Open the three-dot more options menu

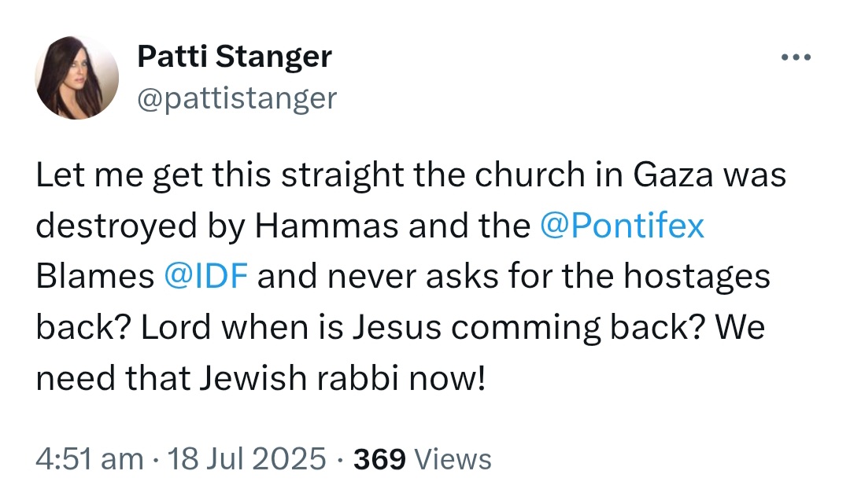(x=796, y=57)
